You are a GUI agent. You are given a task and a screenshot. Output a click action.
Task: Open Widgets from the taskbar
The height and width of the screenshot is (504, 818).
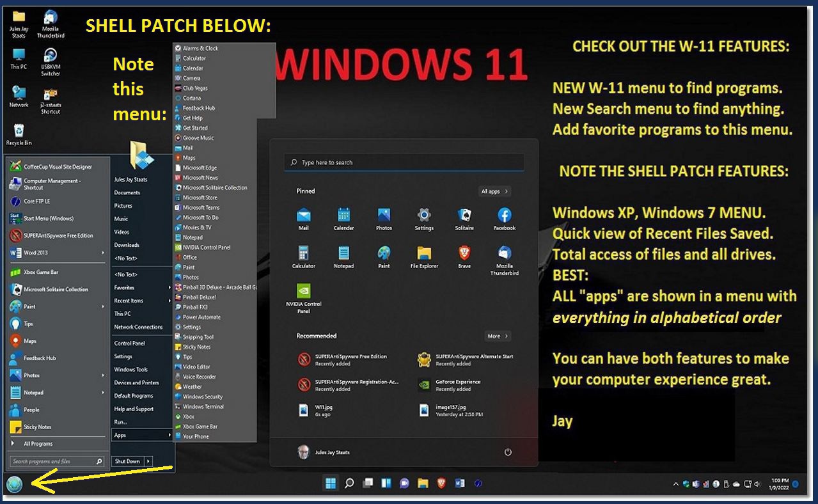(386, 483)
